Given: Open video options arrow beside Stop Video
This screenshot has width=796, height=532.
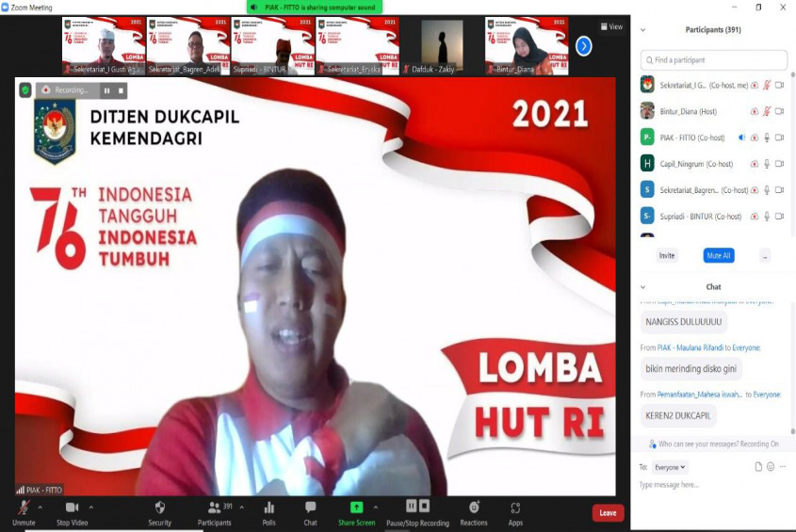Looking at the screenshot, I should click(x=90, y=508).
